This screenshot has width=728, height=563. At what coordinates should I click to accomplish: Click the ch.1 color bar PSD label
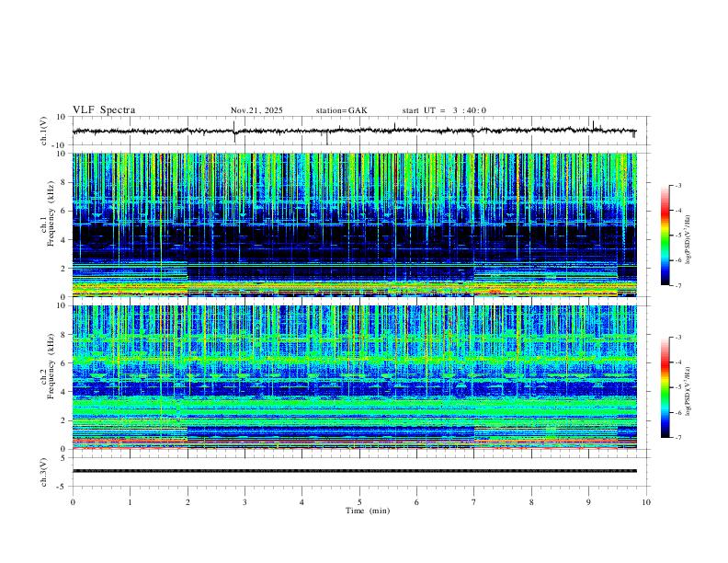(688, 239)
